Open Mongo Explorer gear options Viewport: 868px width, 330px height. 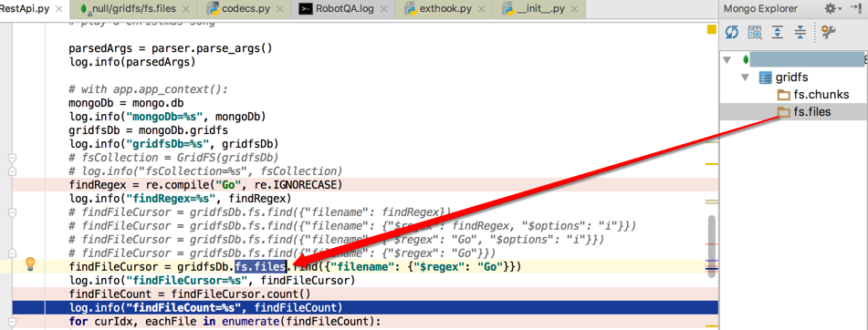coord(833,8)
